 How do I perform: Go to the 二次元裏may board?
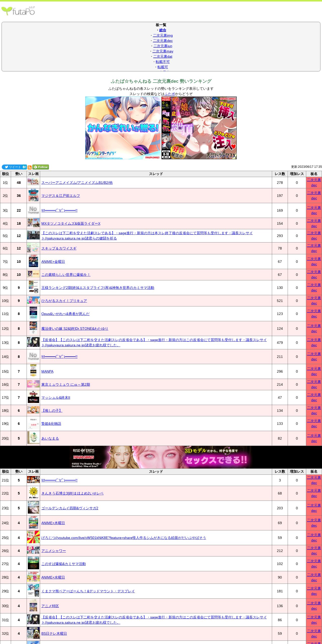pos(163,51)
